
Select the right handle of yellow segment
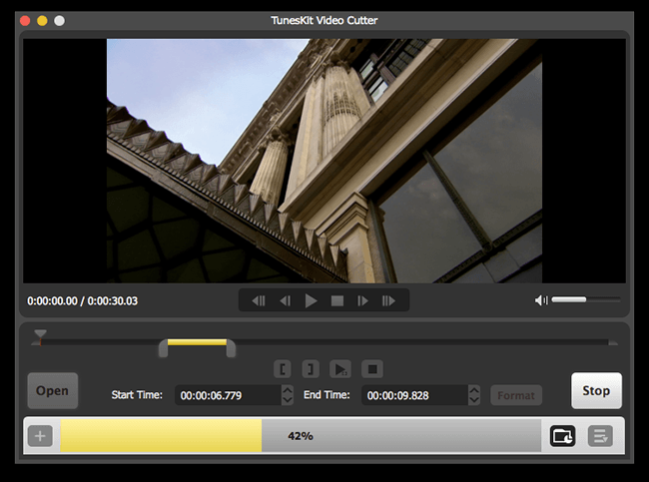coord(231,348)
